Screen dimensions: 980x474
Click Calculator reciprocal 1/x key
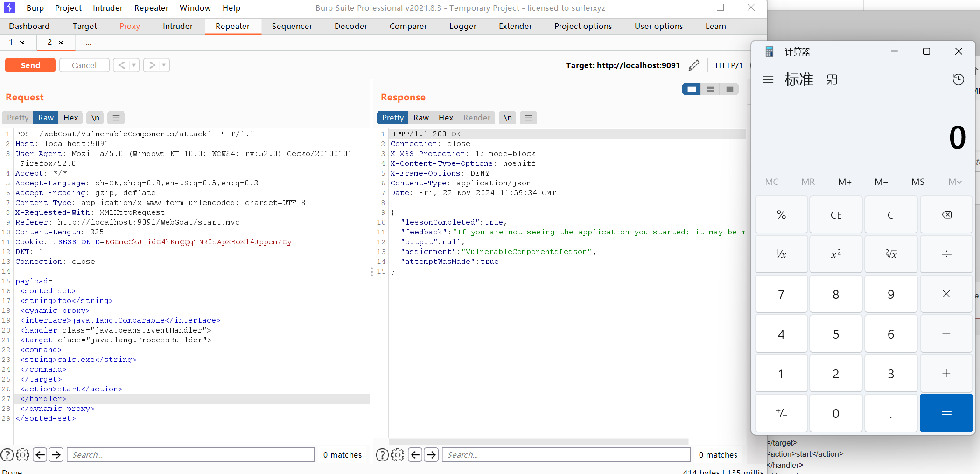781,254
